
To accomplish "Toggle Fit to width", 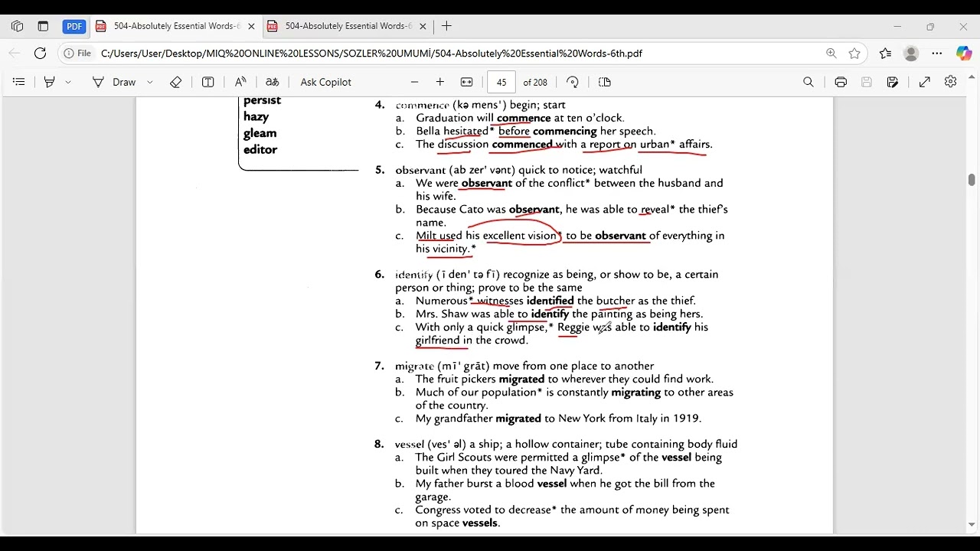I will (x=466, y=82).
